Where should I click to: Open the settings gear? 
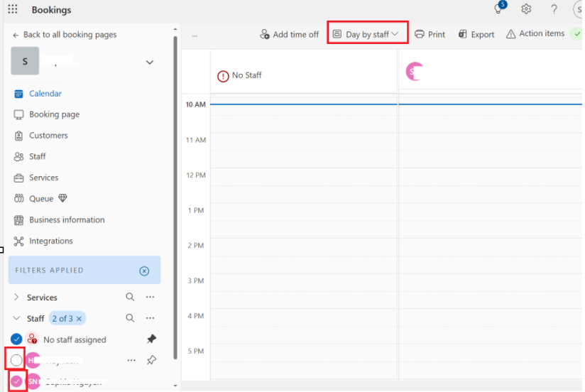pyautogui.click(x=525, y=9)
